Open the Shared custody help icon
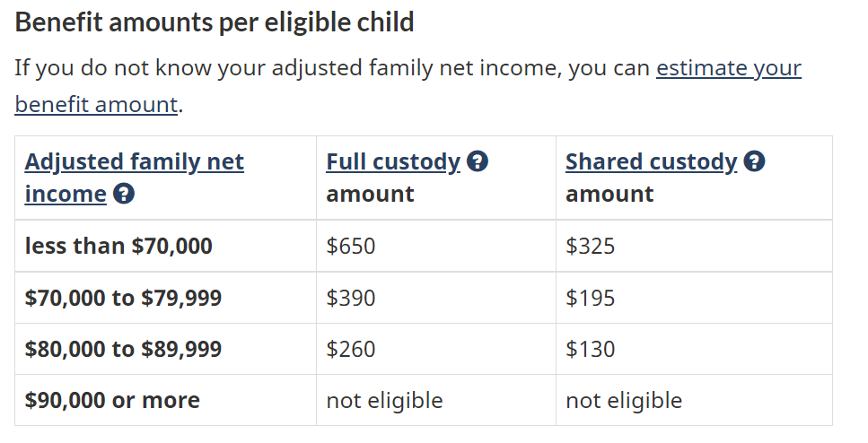 pyautogui.click(x=755, y=162)
